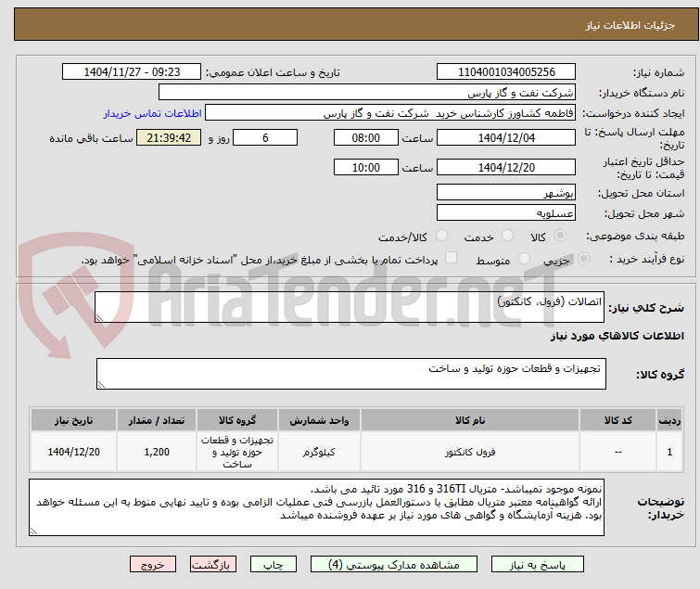
Task: Click the شماره نیاز field 1104001034005256
Action: tap(506, 72)
